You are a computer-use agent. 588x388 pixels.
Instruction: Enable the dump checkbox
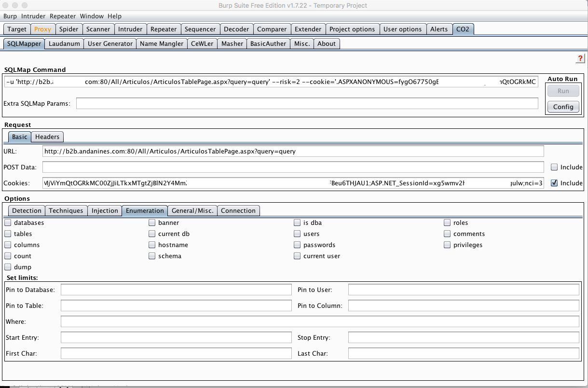pos(8,267)
